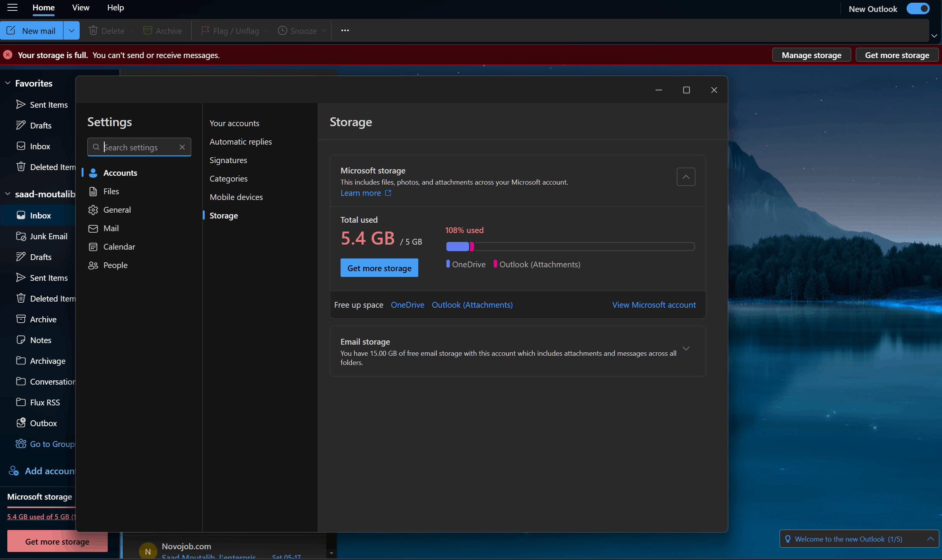Turn off the New Outlook toggle
The height and width of the screenshot is (560, 942).
click(918, 9)
